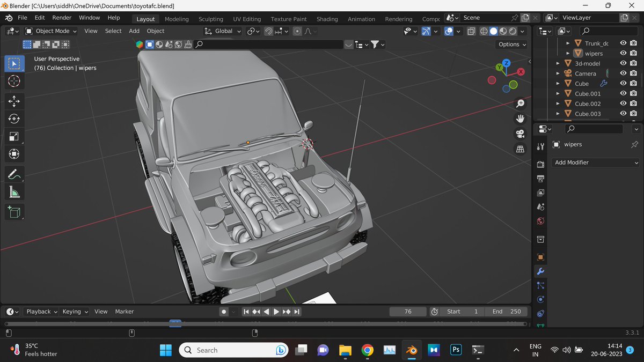Open the Scene properties tab

click(x=540, y=206)
